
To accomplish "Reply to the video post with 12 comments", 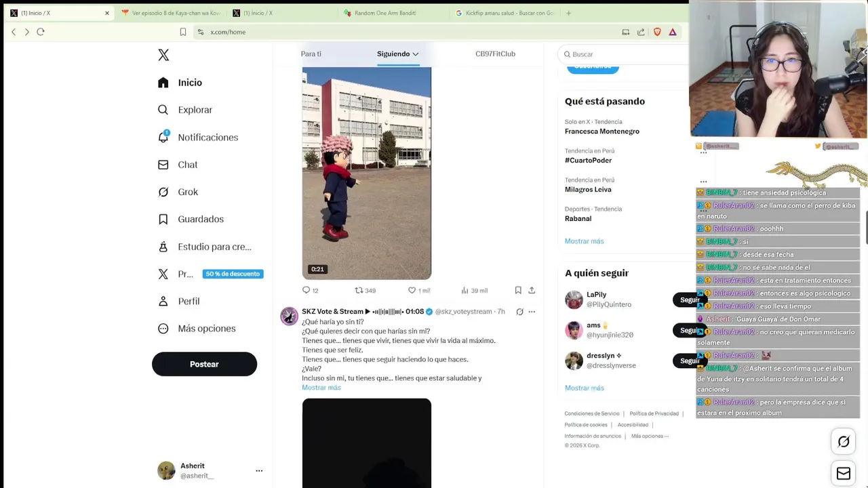I will [x=306, y=290].
